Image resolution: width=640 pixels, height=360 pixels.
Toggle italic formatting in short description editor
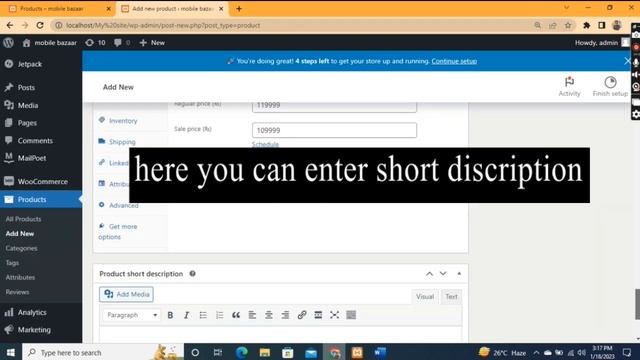tap(187, 315)
